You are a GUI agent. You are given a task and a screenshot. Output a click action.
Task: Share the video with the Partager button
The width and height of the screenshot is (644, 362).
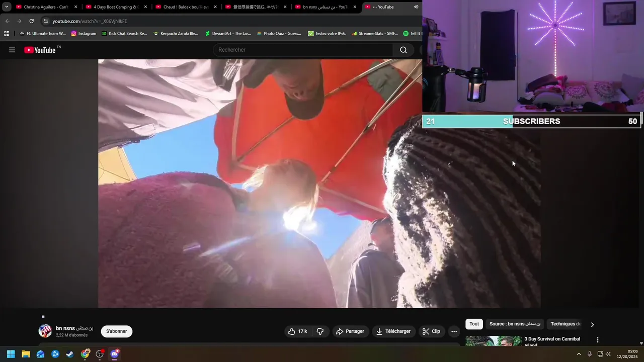click(x=350, y=331)
